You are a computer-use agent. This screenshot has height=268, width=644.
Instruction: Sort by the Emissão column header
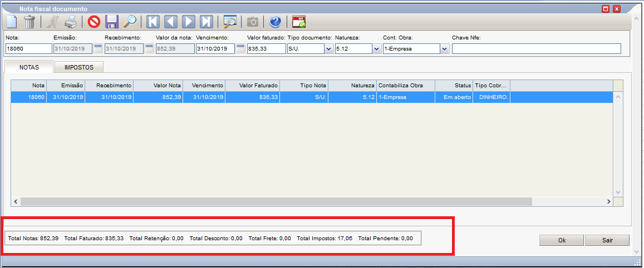point(66,86)
